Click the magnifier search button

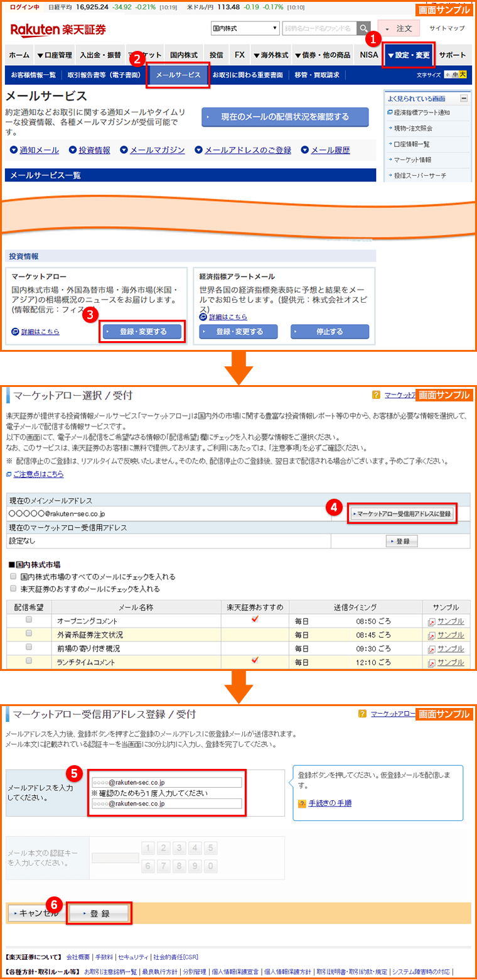(x=363, y=29)
